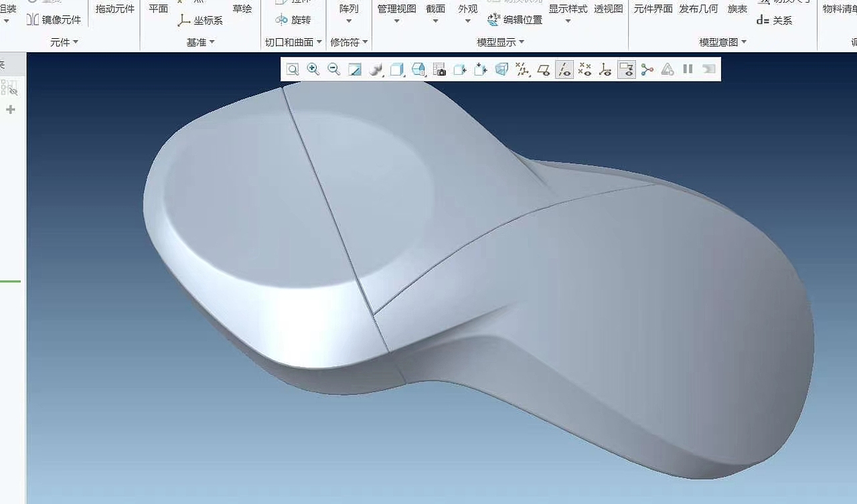Click the cube icon after view manager
The image size is (857, 504).
(x=460, y=70)
